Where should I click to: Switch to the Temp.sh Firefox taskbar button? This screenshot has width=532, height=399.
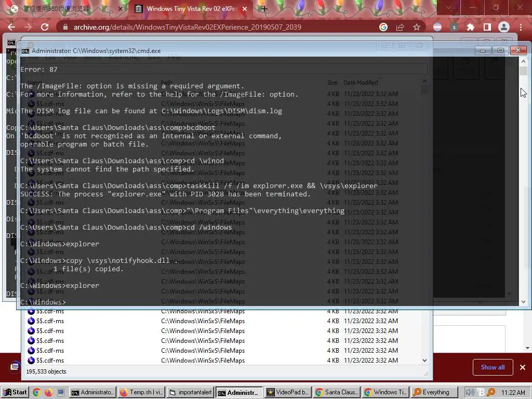(142, 392)
